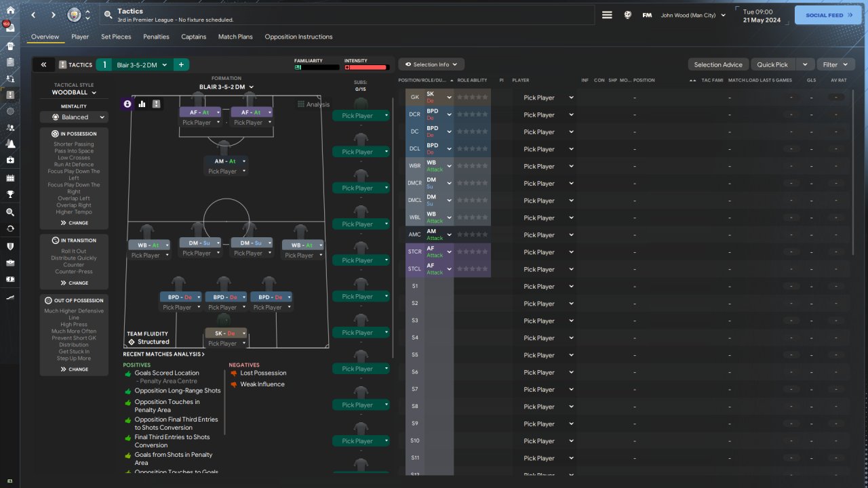Toggle the Analysis grid view on pitch
This screenshot has height=488, width=868.
313,104
